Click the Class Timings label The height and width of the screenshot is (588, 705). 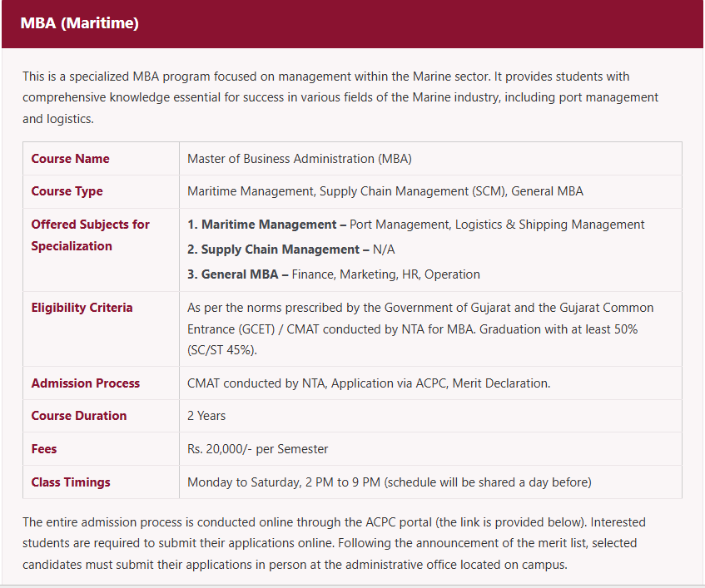pyautogui.click(x=71, y=482)
